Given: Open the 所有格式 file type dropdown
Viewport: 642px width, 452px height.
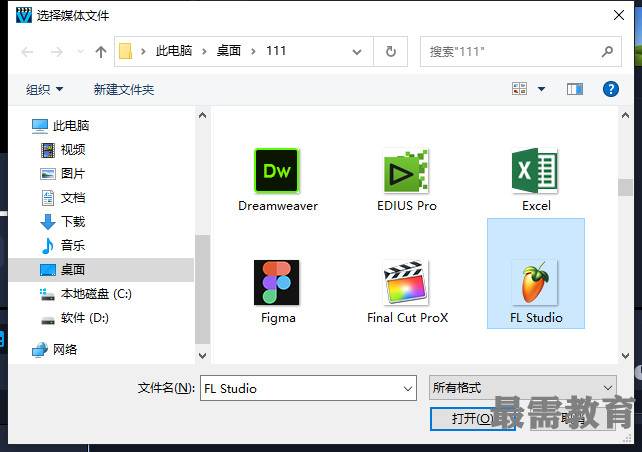Looking at the screenshot, I should 522,387.
